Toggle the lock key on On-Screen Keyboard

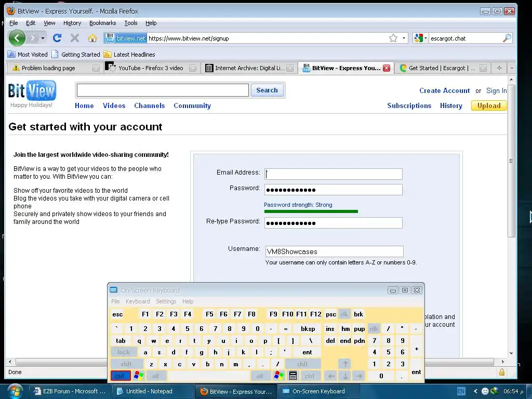(124, 352)
